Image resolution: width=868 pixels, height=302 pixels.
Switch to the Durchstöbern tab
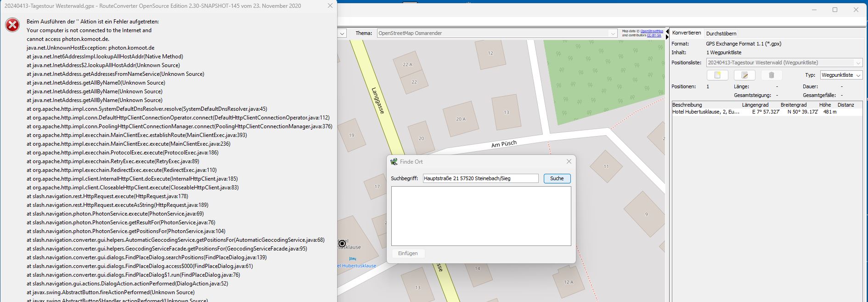721,34
